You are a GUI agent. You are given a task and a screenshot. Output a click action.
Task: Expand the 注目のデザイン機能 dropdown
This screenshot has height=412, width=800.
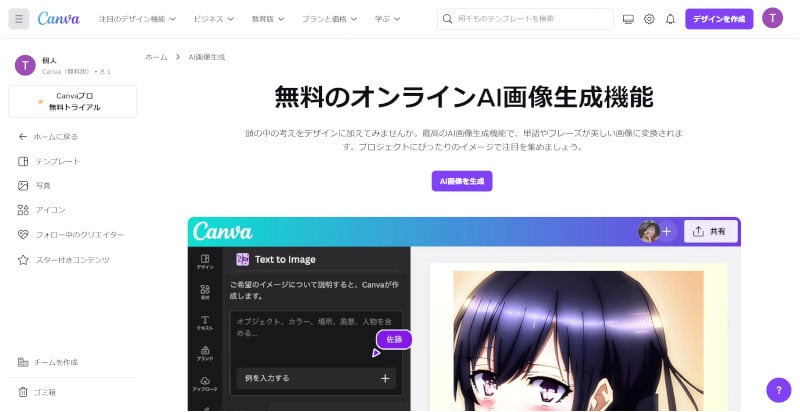point(137,19)
